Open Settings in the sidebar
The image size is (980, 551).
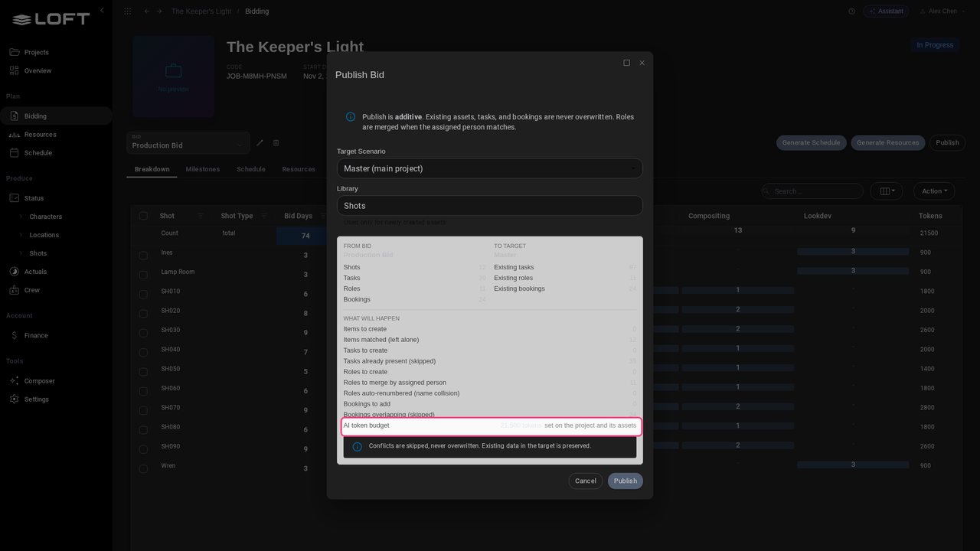[56, 399]
